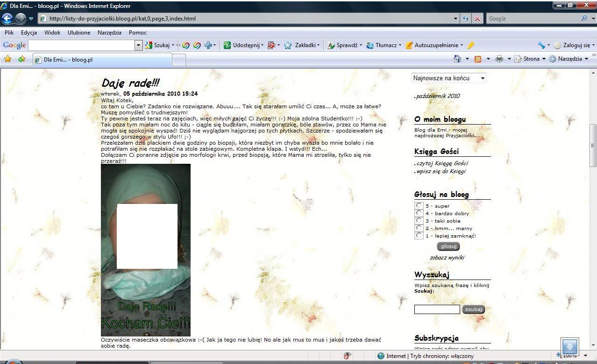Click the Udostępnij share toolbar button
The height and width of the screenshot is (364, 597).
243,45
